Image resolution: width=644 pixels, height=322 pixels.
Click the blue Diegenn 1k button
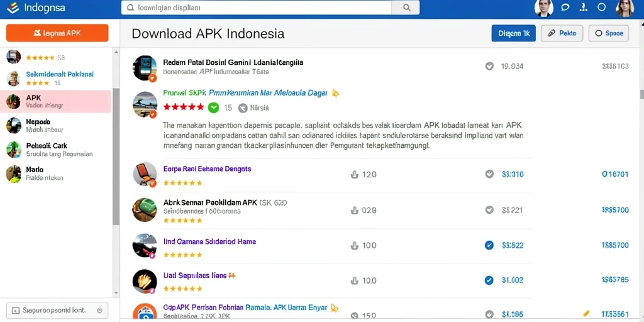click(x=513, y=33)
